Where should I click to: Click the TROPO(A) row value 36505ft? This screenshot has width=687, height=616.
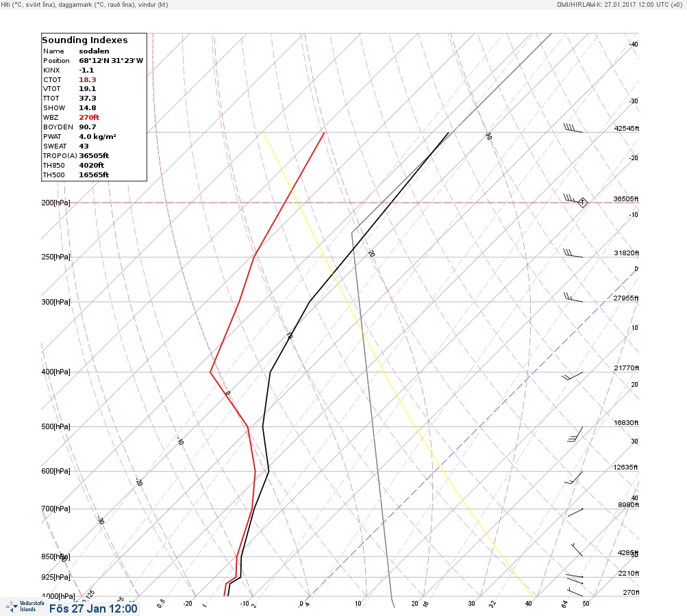click(95, 156)
